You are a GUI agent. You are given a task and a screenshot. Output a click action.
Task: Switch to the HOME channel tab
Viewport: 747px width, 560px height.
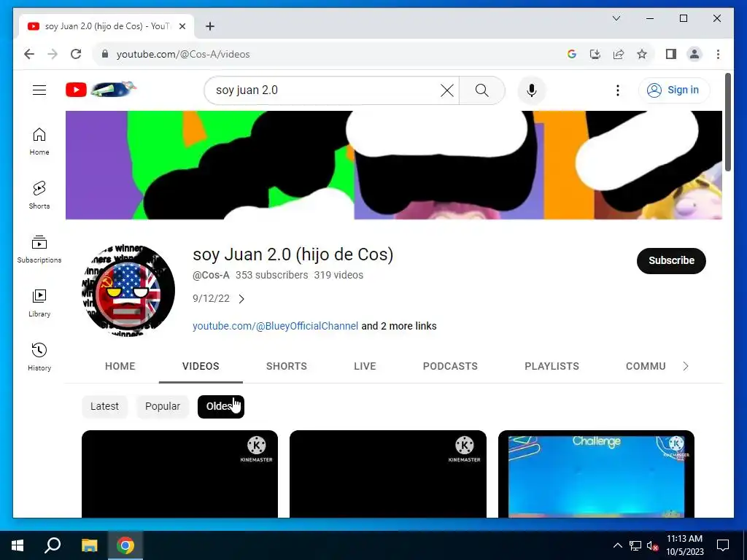point(120,366)
